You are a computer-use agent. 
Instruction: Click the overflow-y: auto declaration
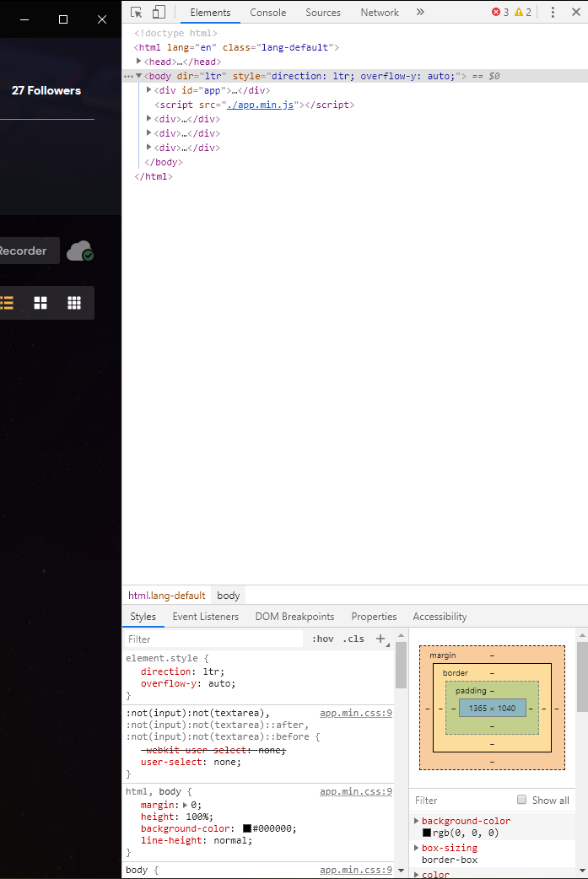(x=188, y=683)
